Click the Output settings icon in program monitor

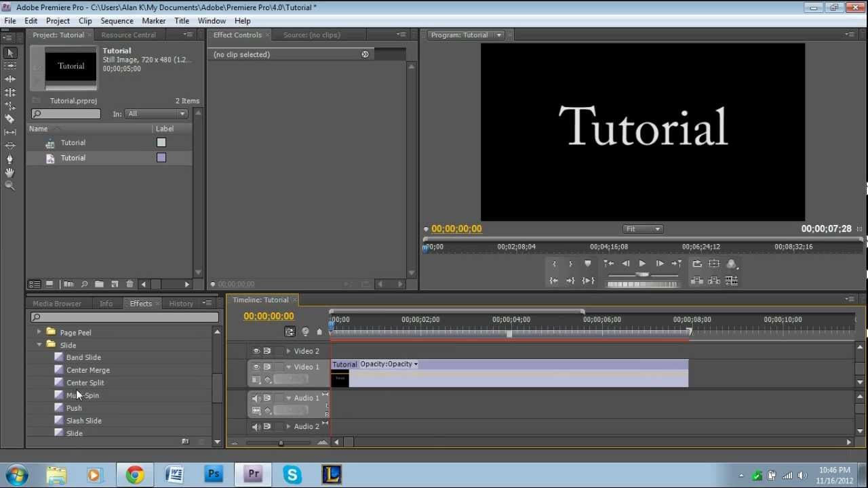tap(731, 264)
